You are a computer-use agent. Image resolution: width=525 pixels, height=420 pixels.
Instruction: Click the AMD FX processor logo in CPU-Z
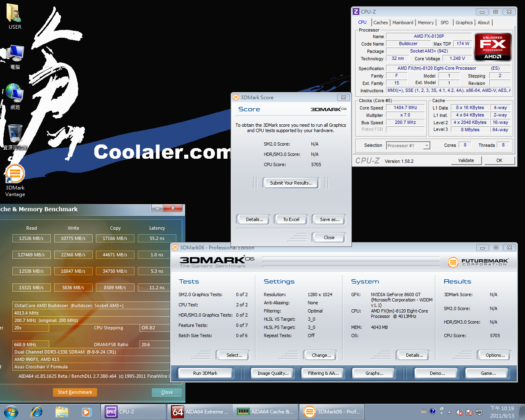(x=493, y=47)
